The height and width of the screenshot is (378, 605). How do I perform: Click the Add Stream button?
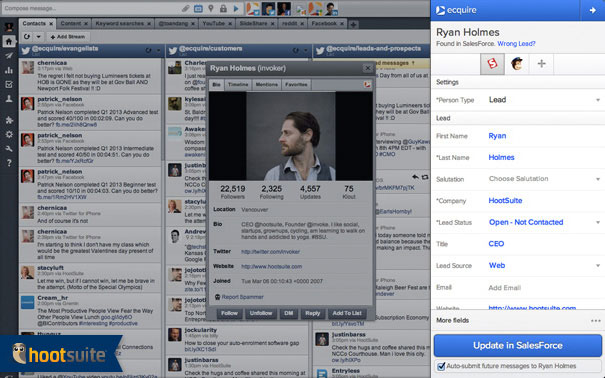point(68,37)
